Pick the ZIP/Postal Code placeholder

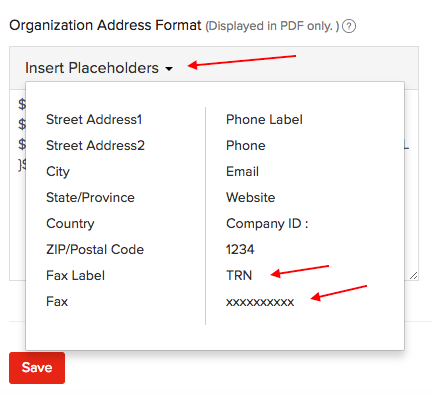(x=95, y=249)
